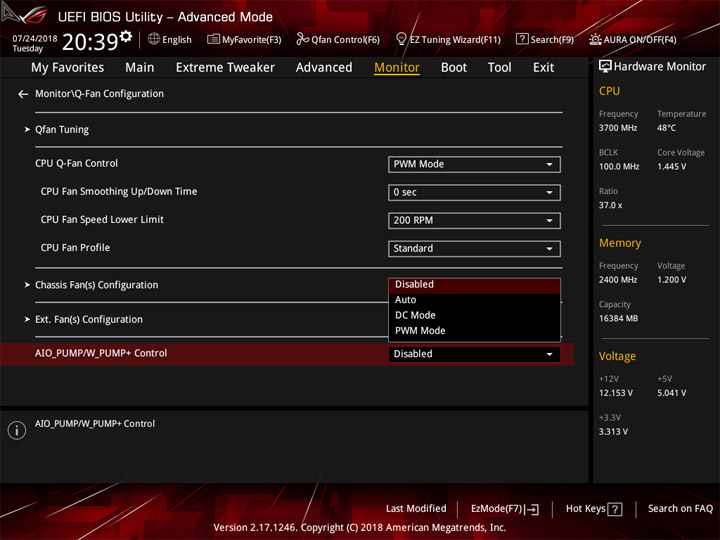Click the +3.3V reading 3.313 V
The height and width of the screenshot is (540, 720).
[x=613, y=432]
